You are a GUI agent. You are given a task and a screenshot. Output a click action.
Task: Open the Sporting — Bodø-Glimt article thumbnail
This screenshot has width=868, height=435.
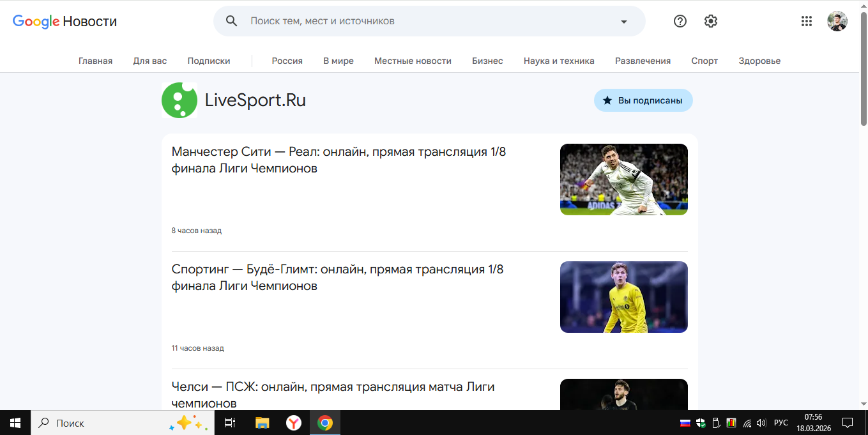point(624,297)
